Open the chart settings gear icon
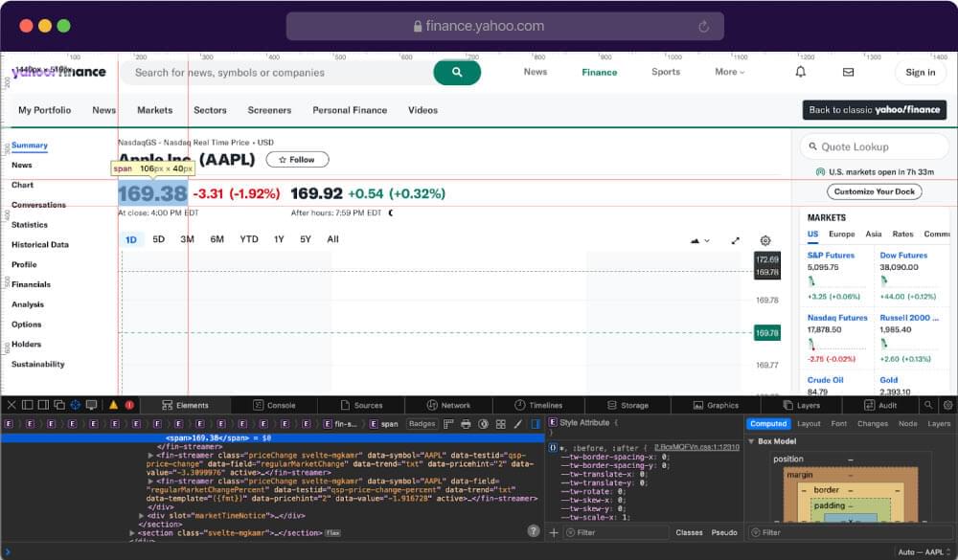This screenshot has width=958, height=560. (764, 241)
